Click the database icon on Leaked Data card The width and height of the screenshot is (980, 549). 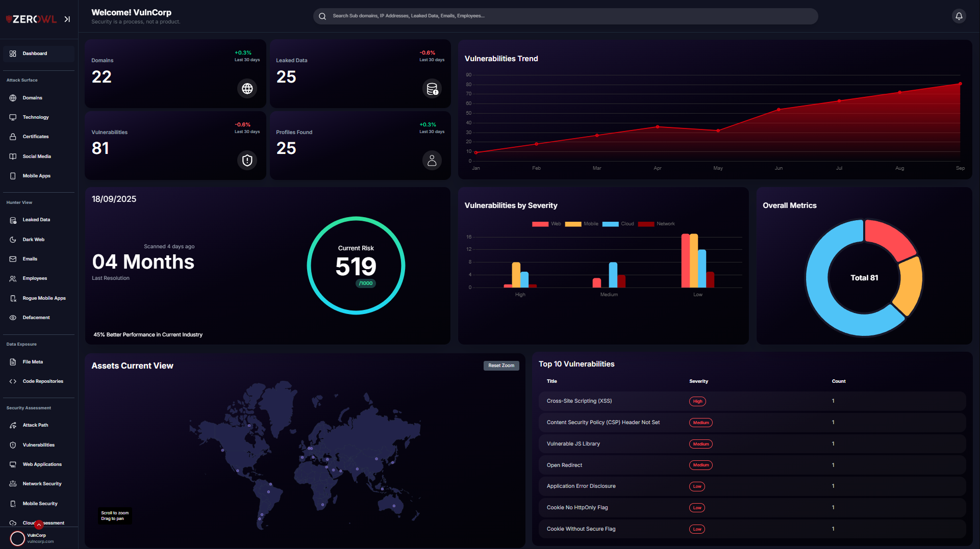pos(432,89)
